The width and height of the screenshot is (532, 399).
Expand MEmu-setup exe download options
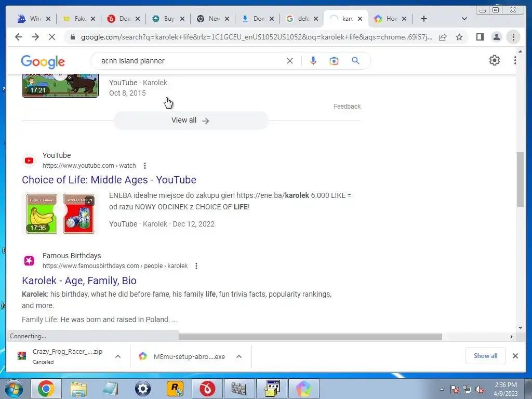239,356
